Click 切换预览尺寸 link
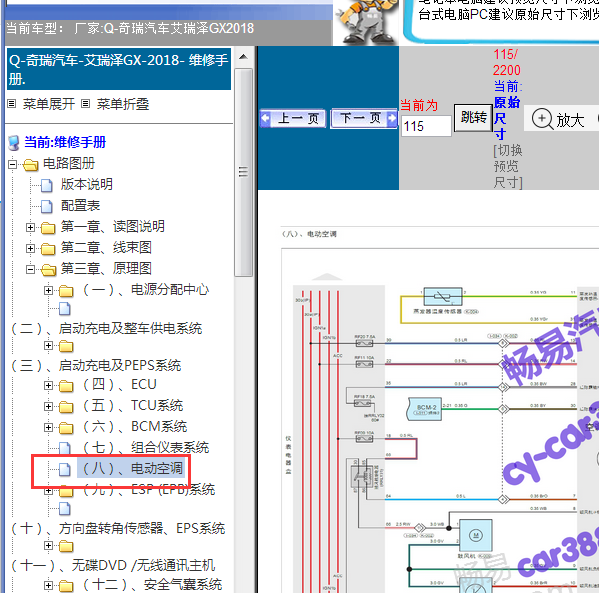 coord(507,166)
